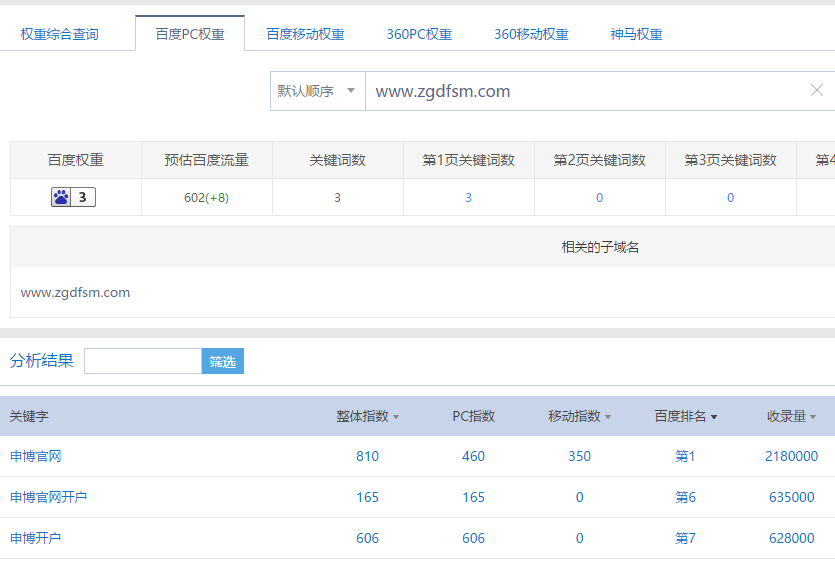Click the first-page keyword count 3
The width and height of the screenshot is (835, 564).
point(468,198)
